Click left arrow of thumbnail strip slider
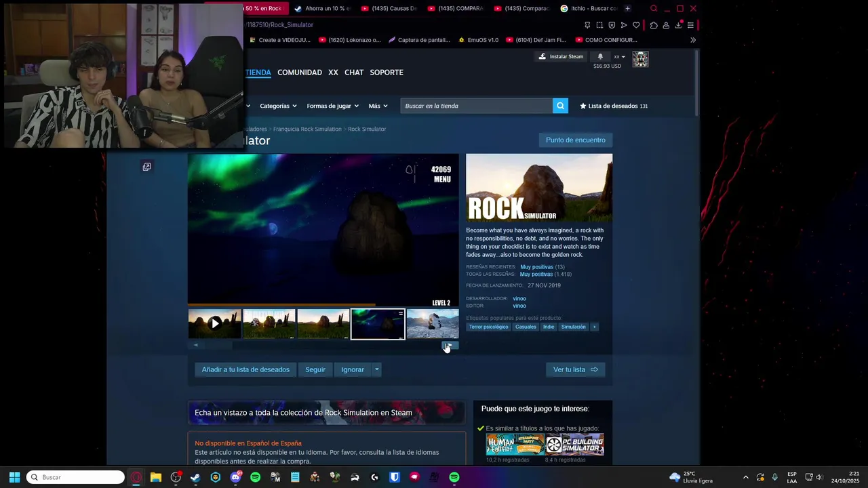Image resolution: width=868 pixels, height=488 pixels. [195, 345]
